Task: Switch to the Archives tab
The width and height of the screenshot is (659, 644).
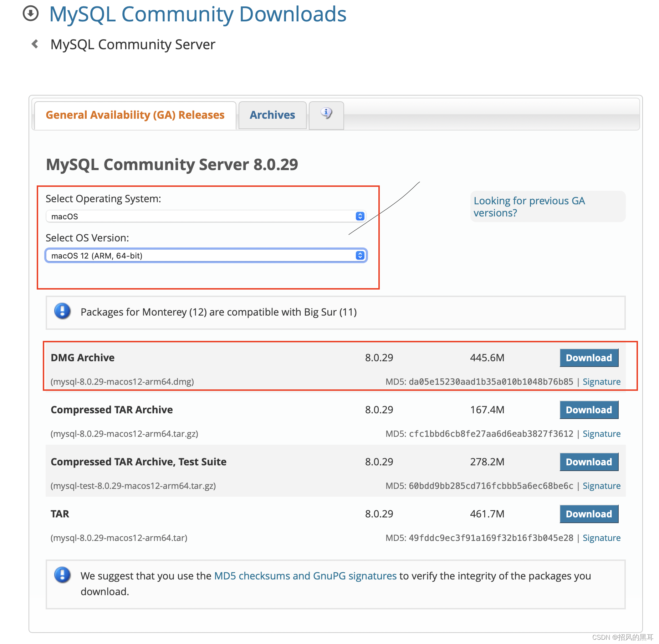Action: point(272,115)
